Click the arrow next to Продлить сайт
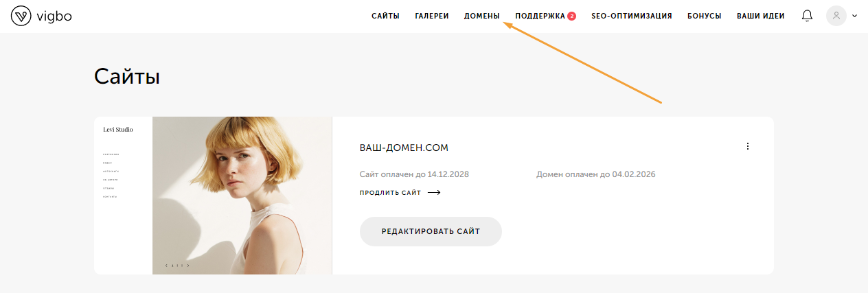The image size is (868, 293). [x=434, y=193]
